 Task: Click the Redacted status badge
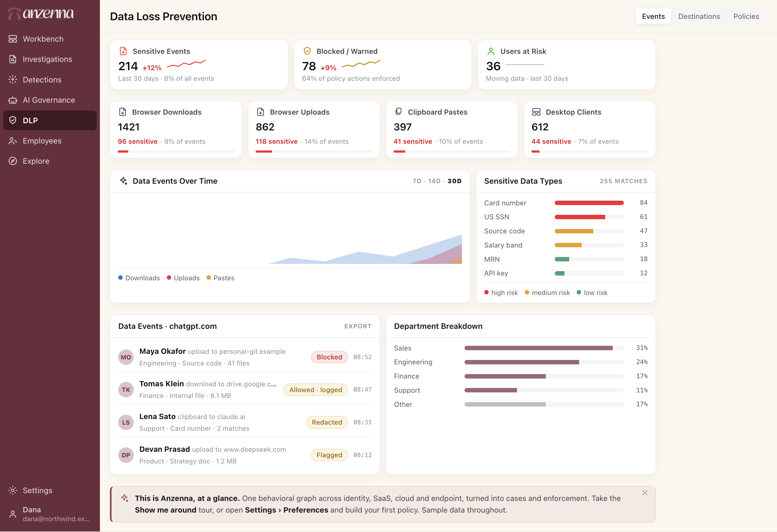pos(327,422)
